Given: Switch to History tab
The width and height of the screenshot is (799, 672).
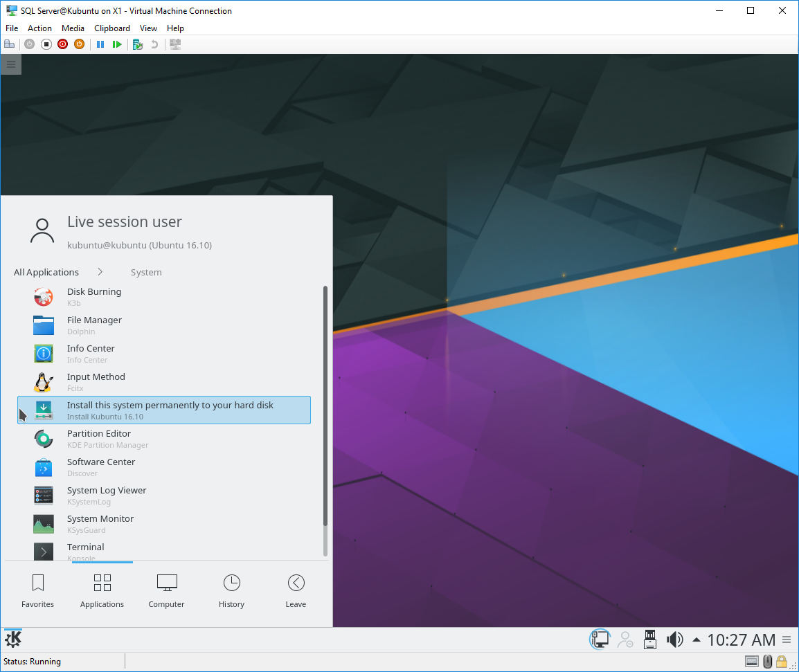Looking at the screenshot, I should coord(231,591).
